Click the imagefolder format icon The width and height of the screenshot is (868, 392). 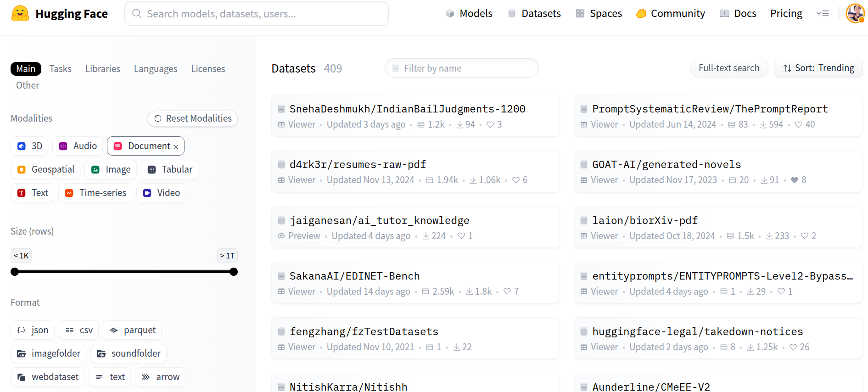[22, 353]
